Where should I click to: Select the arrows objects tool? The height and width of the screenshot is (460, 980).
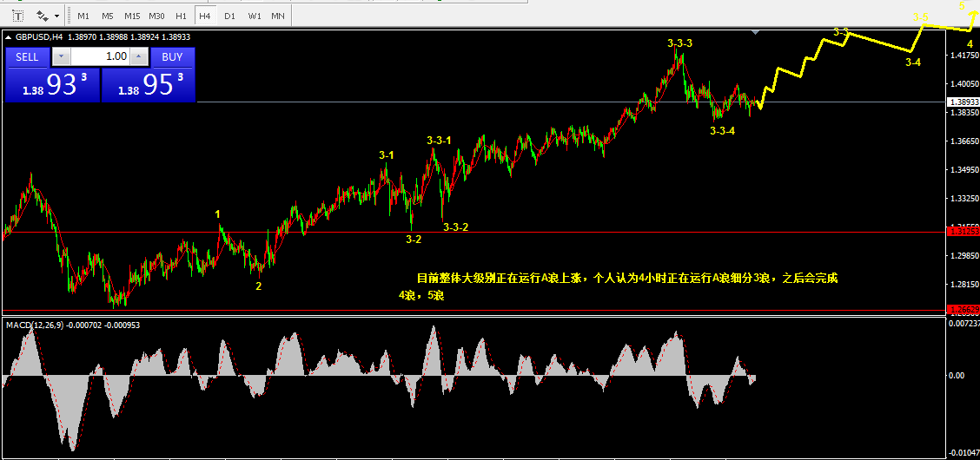coord(43,15)
